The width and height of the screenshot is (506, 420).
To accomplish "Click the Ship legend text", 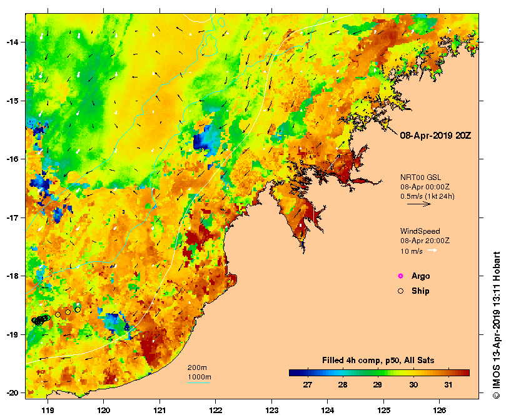I will [420, 291].
